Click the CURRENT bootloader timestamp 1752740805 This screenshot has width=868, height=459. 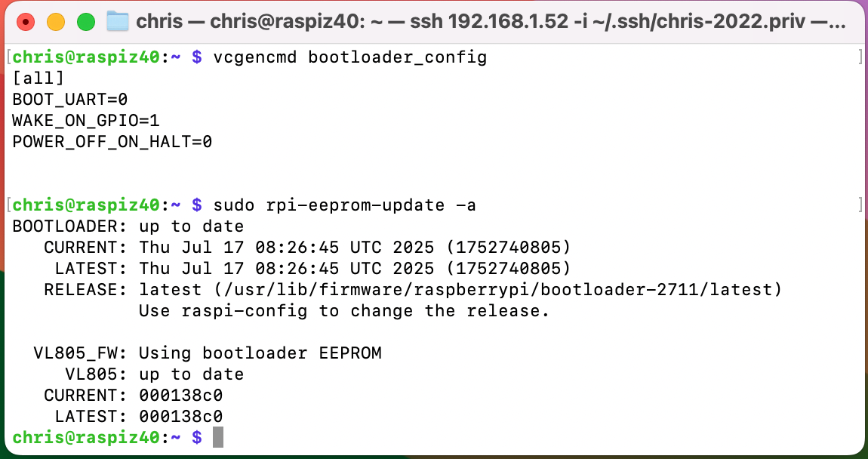tap(508, 248)
